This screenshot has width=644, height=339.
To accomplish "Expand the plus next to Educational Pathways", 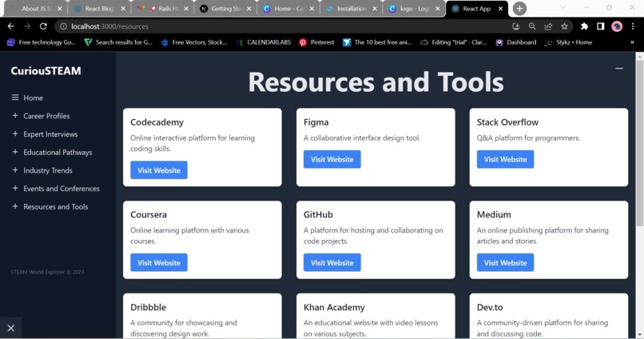I will click(15, 152).
